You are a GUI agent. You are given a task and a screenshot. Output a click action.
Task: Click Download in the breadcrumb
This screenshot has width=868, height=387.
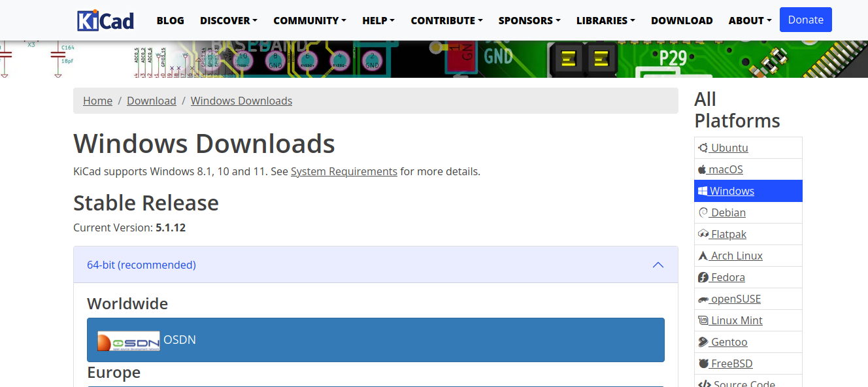pyautogui.click(x=152, y=101)
